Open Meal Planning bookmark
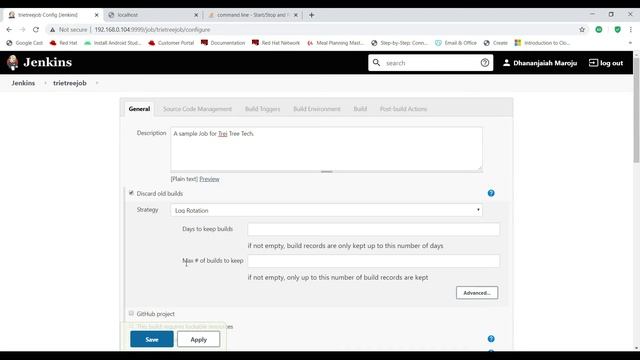The image size is (640, 360). click(335, 43)
